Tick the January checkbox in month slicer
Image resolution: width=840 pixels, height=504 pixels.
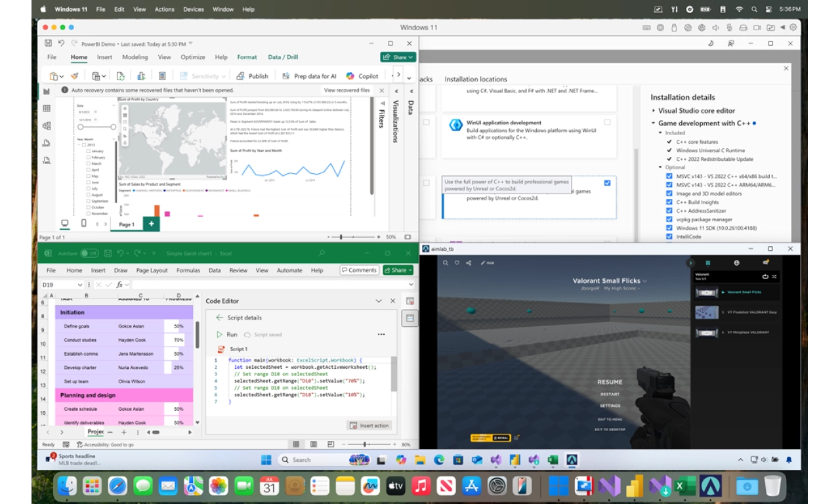click(89, 151)
